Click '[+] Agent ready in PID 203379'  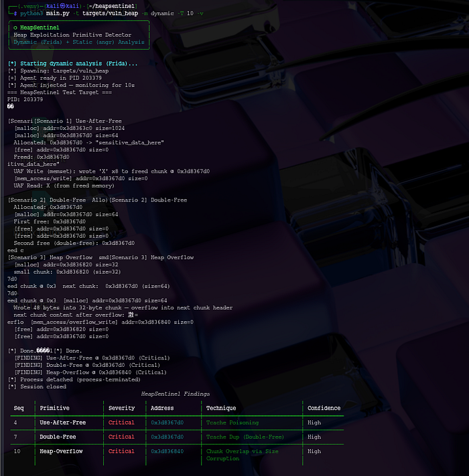click(x=55, y=78)
